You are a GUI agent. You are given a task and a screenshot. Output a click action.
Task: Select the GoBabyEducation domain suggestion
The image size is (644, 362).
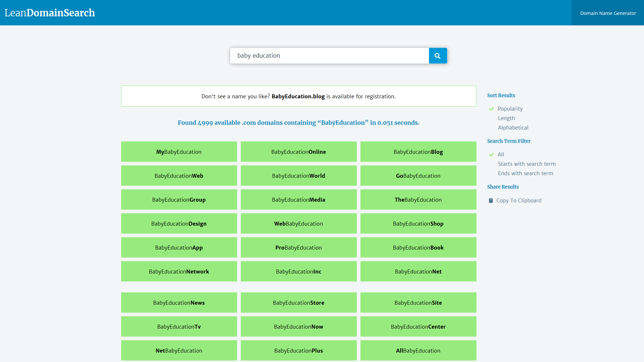[418, 176]
